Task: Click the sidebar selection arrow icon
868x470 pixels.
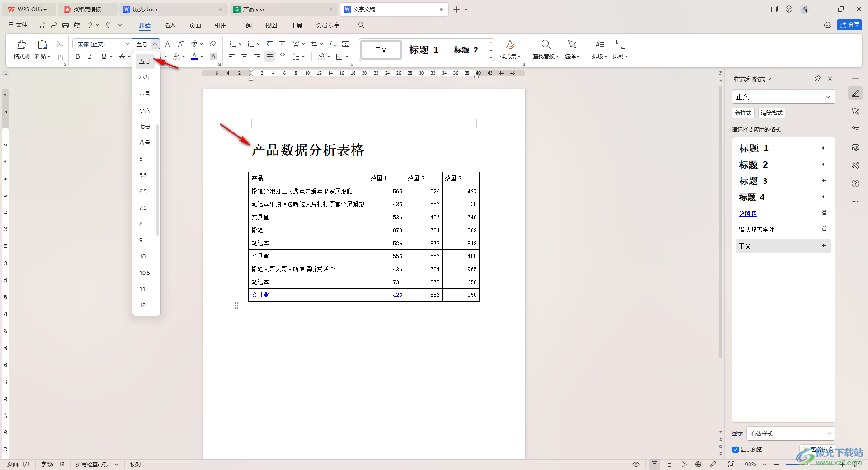Action: [x=855, y=111]
